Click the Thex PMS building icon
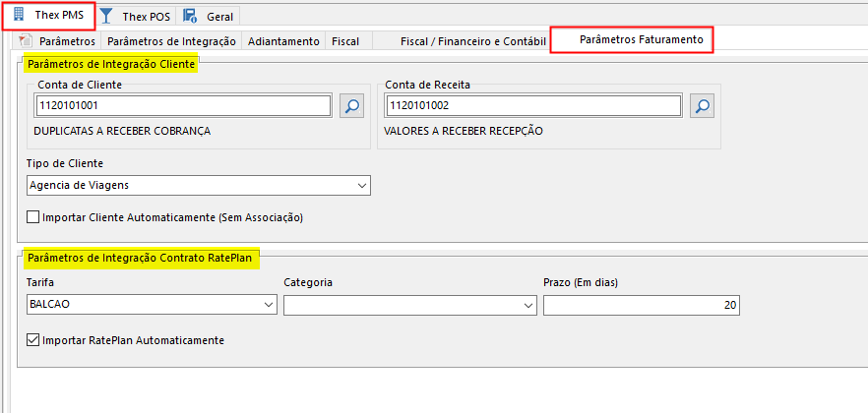 (19, 15)
